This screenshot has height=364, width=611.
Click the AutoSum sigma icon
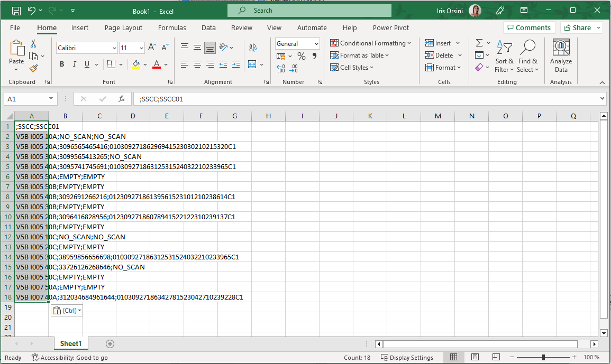click(x=479, y=43)
